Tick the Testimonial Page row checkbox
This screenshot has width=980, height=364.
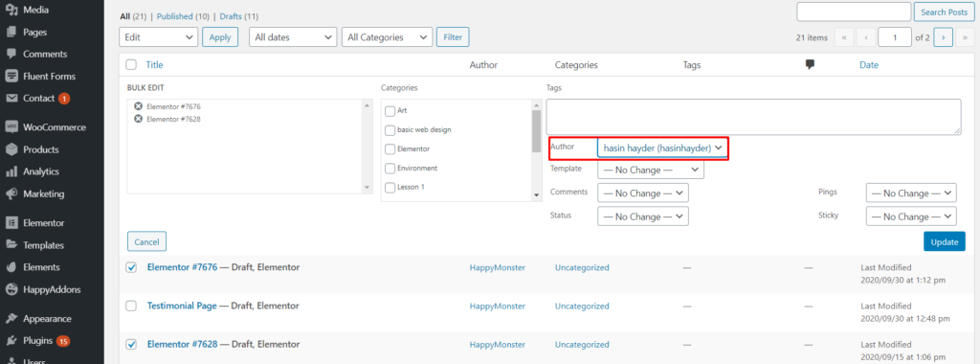[131, 306]
